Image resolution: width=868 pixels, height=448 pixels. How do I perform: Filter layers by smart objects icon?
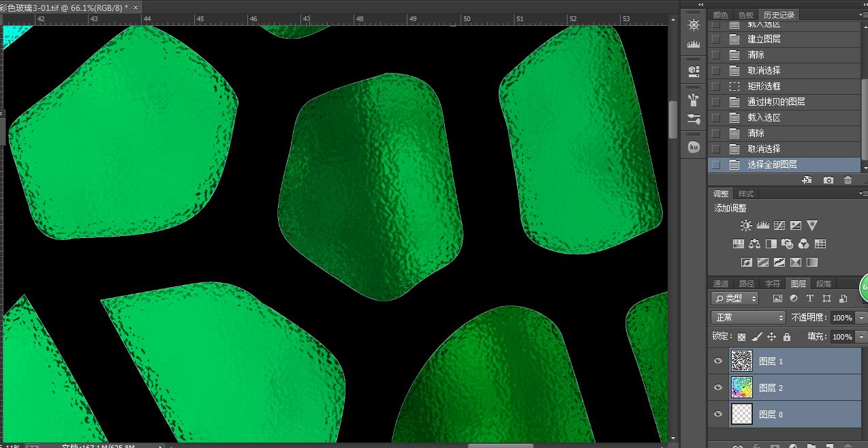click(x=843, y=299)
